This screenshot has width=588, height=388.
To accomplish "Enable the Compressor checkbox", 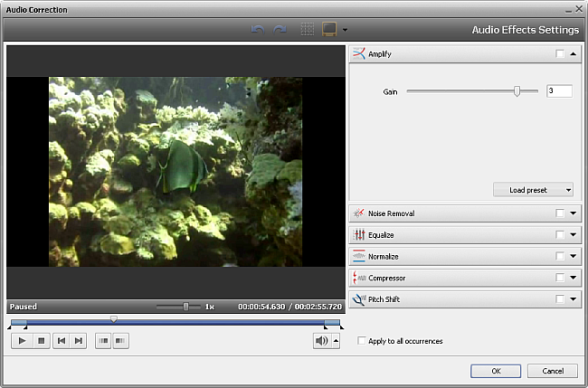I will (x=560, y=278).
